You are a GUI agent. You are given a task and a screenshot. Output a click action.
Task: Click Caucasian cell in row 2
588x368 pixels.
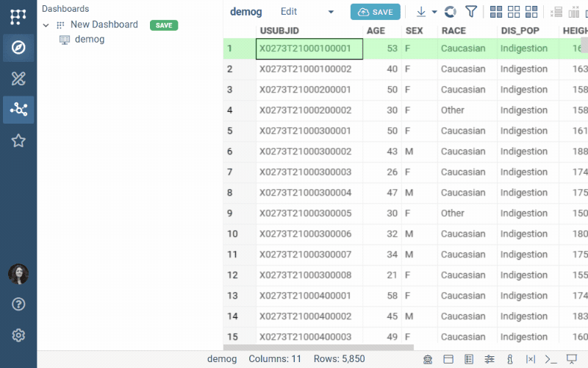tap(467, 69)
